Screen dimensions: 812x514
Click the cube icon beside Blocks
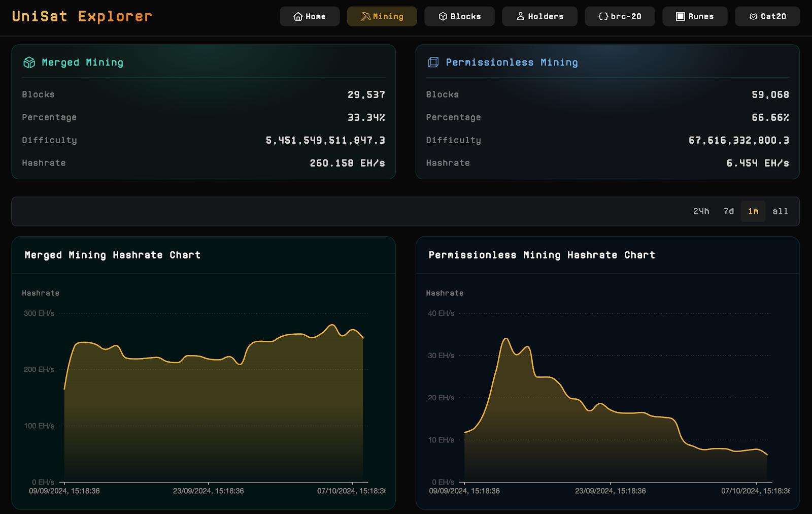click(443, 17)
